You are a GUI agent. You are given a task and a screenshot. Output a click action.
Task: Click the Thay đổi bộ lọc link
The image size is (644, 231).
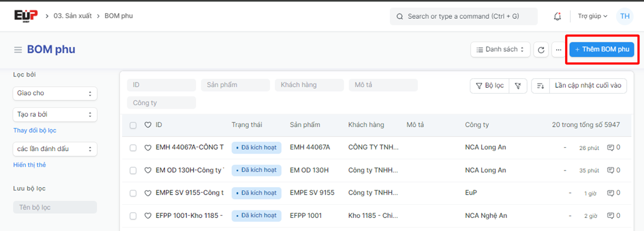point(35,131)
